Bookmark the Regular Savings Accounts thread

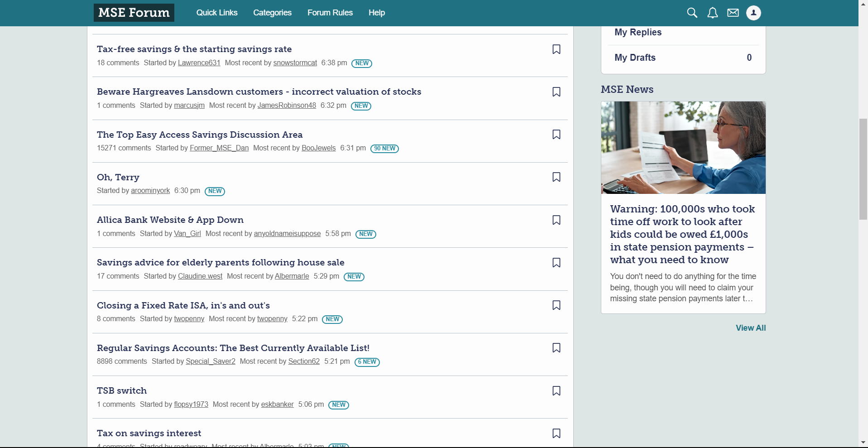[x=556, y=348]
